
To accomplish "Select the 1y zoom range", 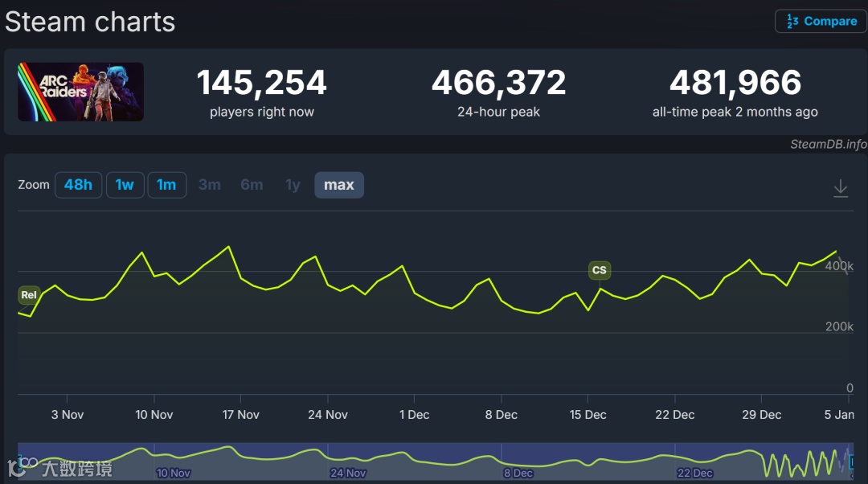I will [293, 185].
